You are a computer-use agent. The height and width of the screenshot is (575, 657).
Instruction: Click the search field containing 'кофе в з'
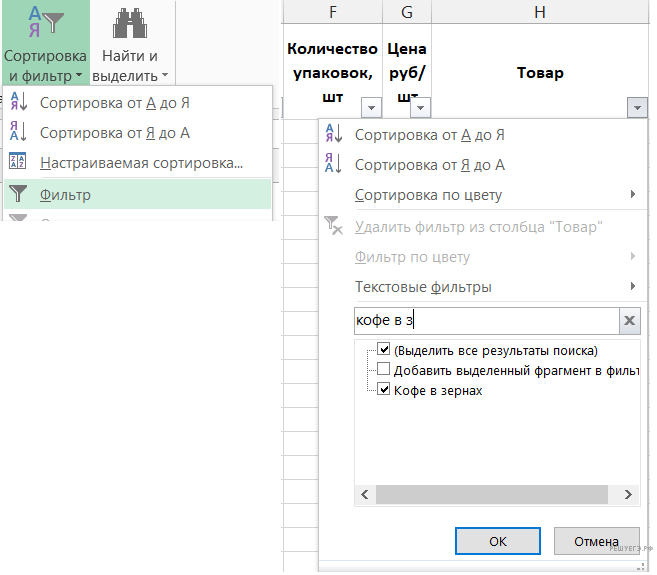pyautogui.click(x=485, y=321)
